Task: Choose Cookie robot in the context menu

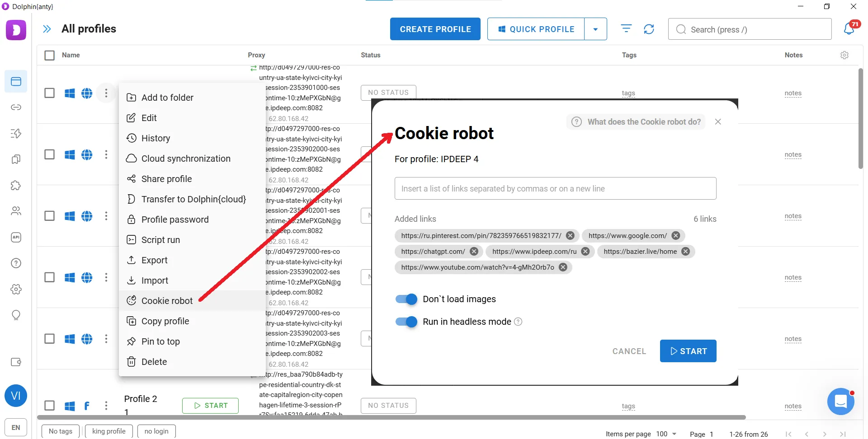Action: pos(192,301)
